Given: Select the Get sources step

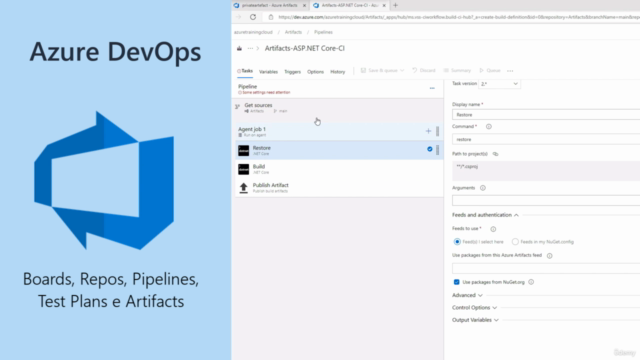Looking at the screenshot, I should [339, 108].
